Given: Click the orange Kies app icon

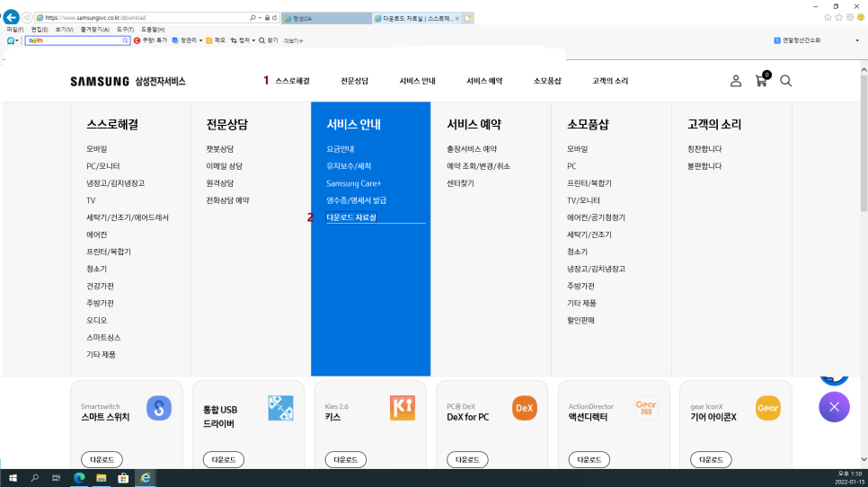Looking at the screenshot, I should click(x=403, y=408).
